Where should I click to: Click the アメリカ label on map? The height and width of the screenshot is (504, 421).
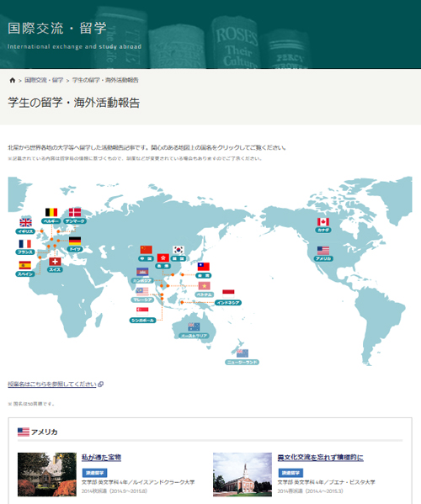(323, 259)
